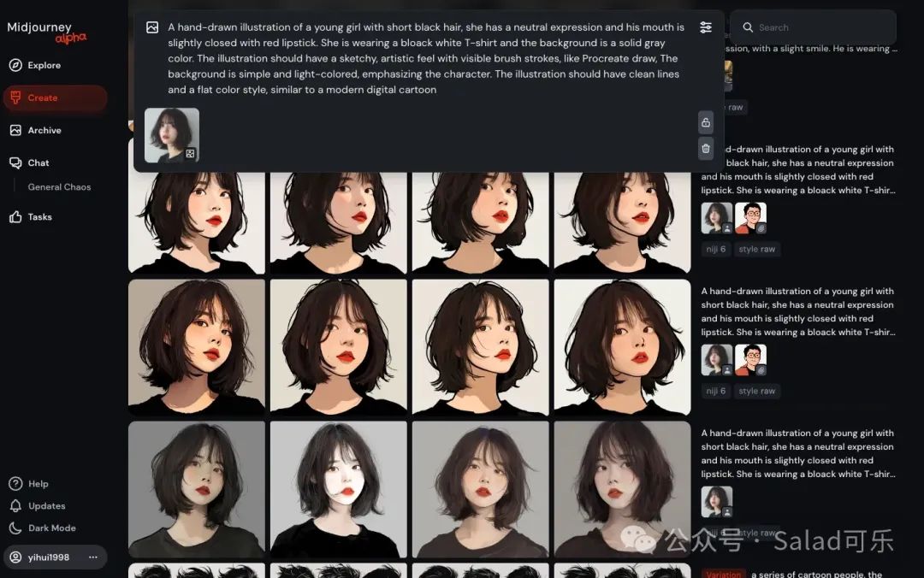Image resolution: width=924 pixels, height=578 pixels.
Task: Click into the prompt text starting 'A hand-drawn illustration'
Action: click(x=426, y=58)
